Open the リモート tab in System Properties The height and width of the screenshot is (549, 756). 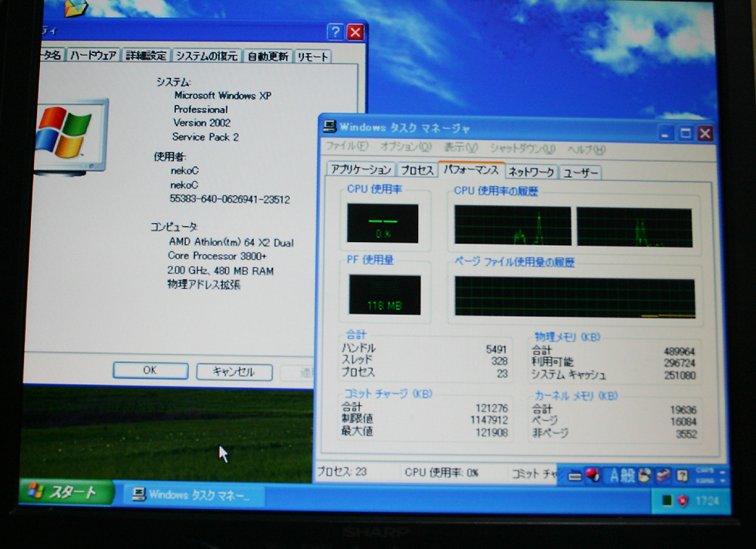(x=312, y=57)
